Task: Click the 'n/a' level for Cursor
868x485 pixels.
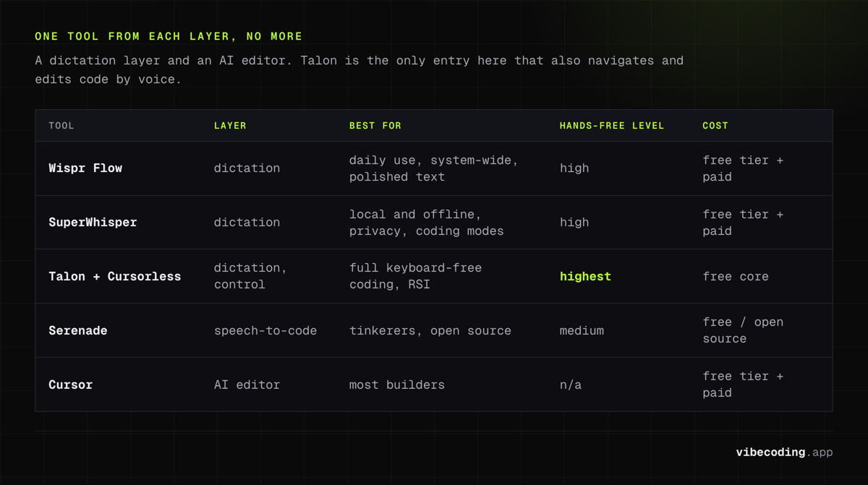Action: tap(571, 385)
